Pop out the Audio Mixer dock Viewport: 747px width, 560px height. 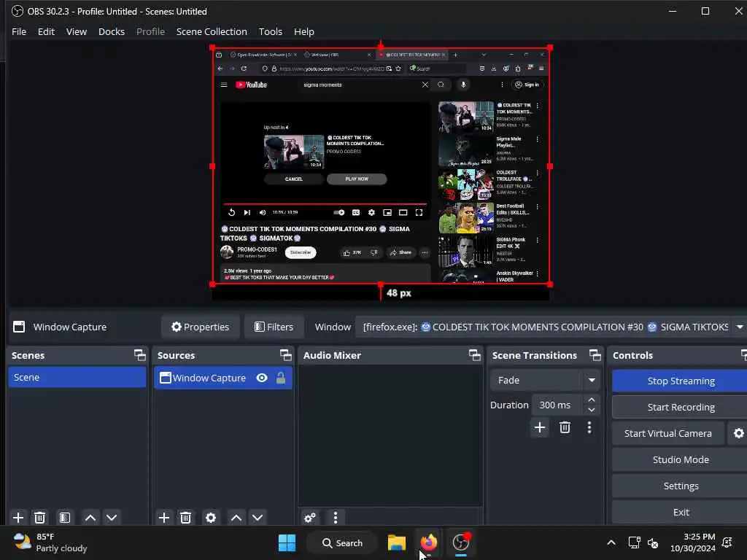click(474, 355)
